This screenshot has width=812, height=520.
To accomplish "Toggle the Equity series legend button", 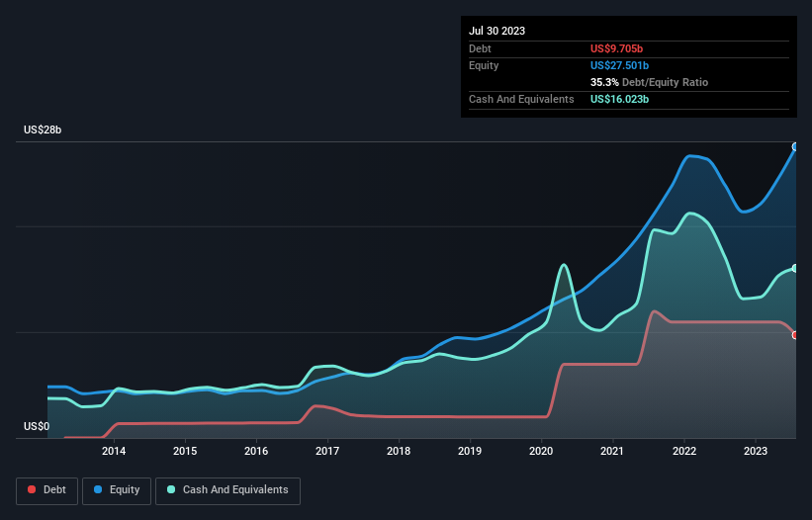I will tap(117, 490).
